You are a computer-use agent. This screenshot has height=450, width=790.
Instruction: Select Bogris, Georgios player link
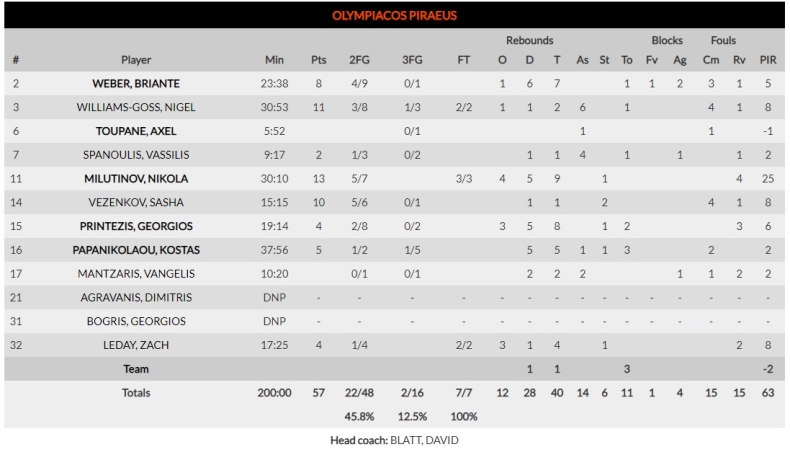coord(136,322)
